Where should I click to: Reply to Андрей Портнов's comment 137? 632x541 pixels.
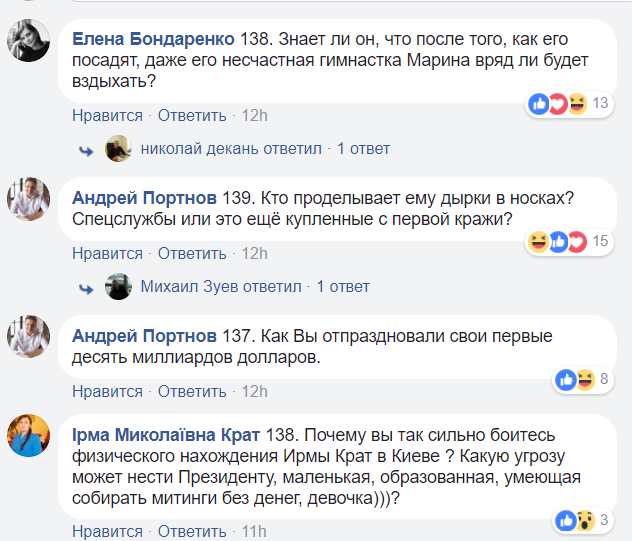(x=192, y=391)
